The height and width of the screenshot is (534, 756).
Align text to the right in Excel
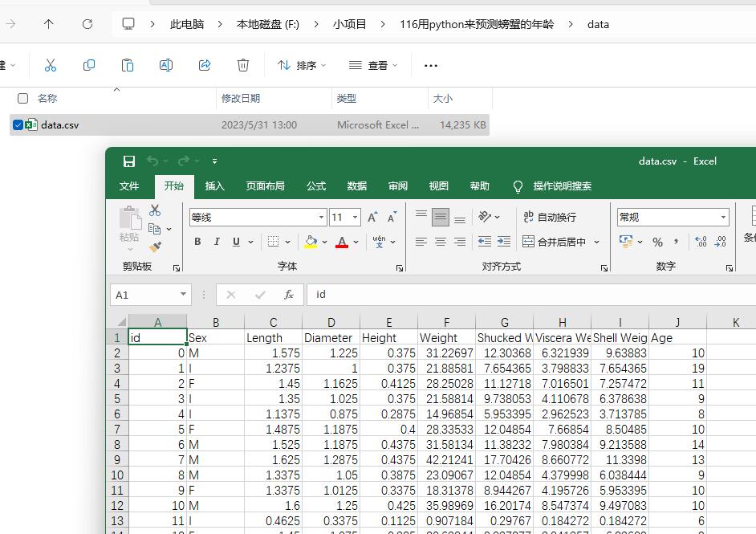(x=460, y=242)
